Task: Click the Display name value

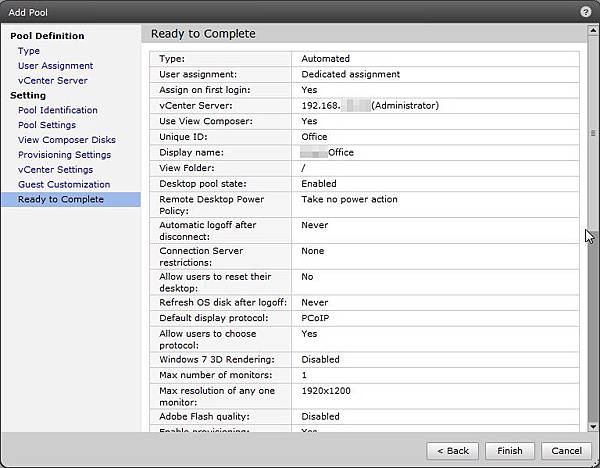Action: (327, 153)
